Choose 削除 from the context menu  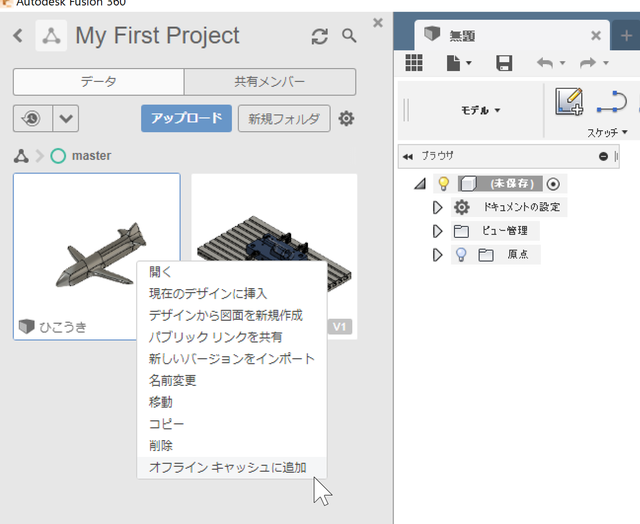click(232, 446)
